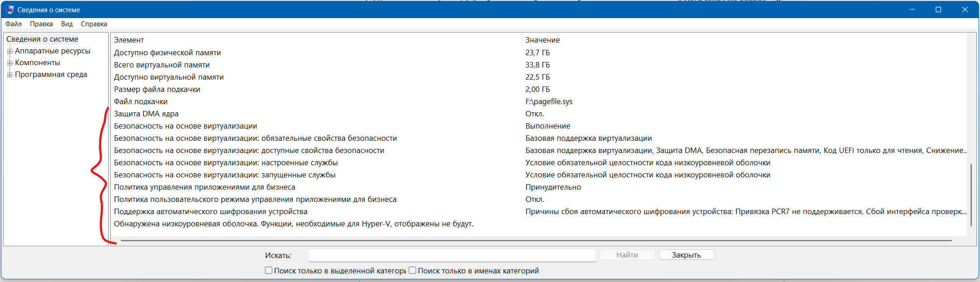The image size is (980, 282).
Task: Open the Файл menu
Action: (14, 24)
